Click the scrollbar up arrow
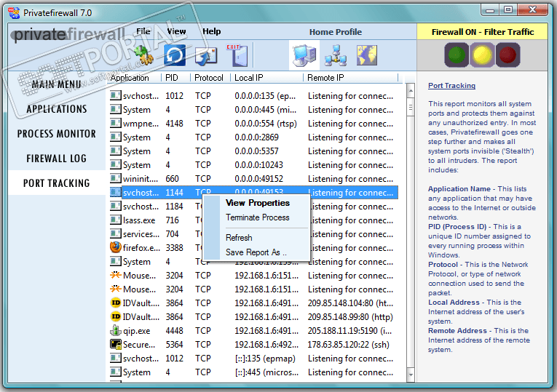The height and width of the screenshot is (392, 557). [x=411, y=91]
